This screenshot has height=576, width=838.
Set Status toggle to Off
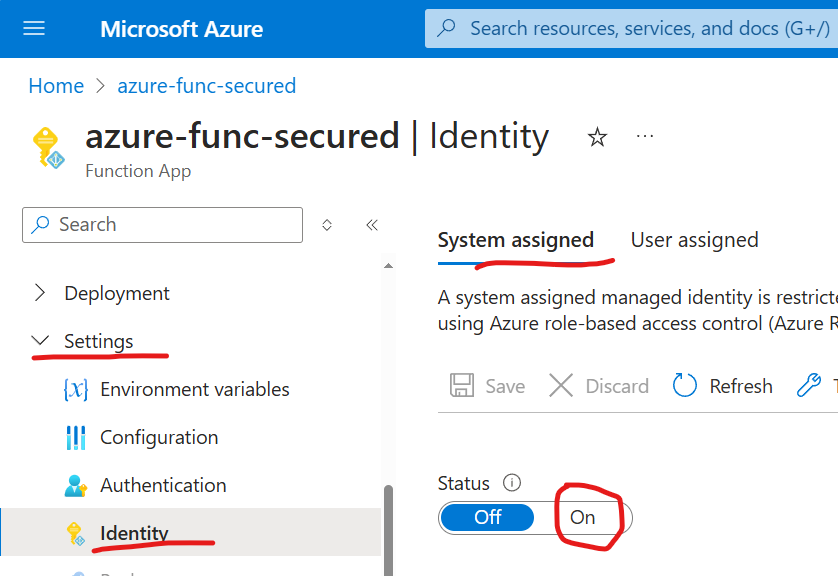click(487, 517)
